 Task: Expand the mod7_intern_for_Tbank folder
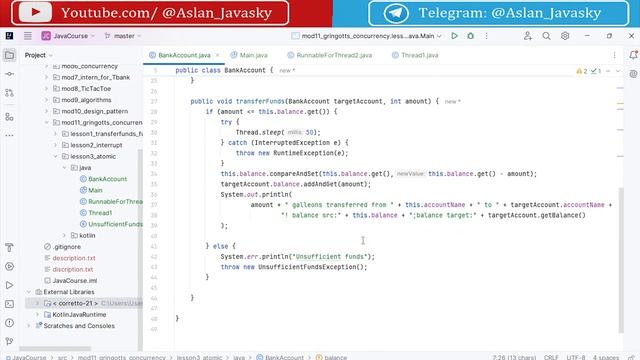click(46, 77)
